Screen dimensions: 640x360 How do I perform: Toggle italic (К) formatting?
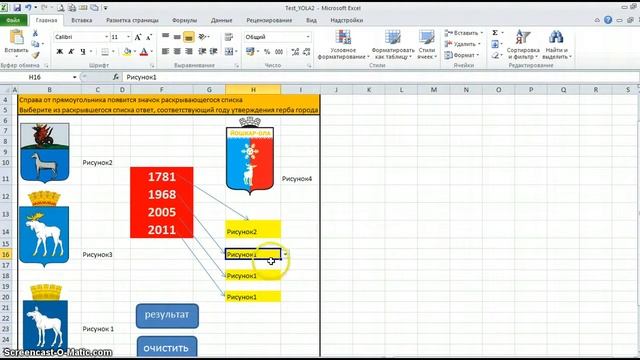71,52
